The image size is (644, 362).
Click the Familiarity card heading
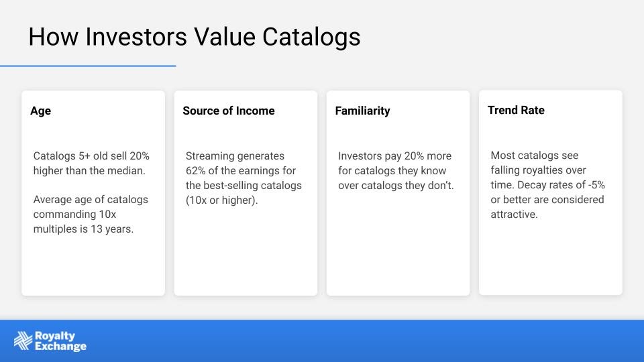[362, 111]
